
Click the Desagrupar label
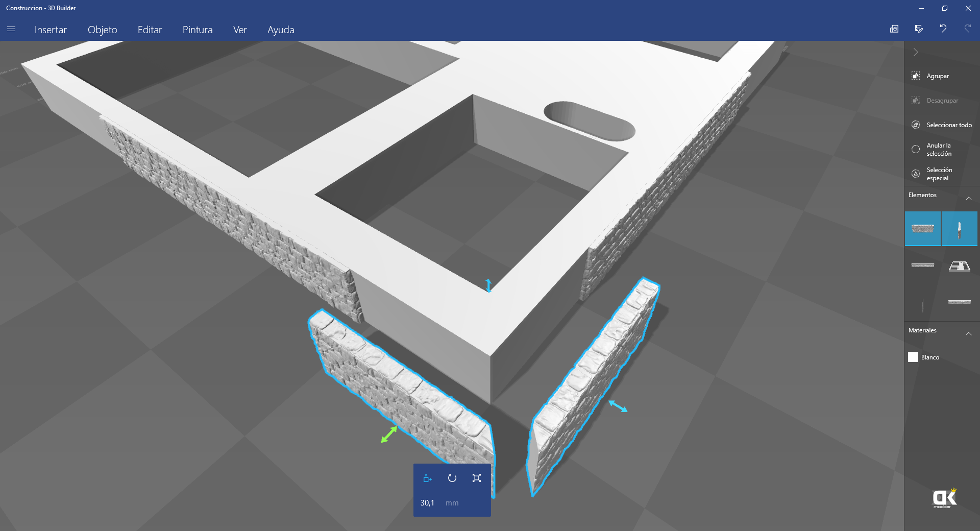[x=942, y=101]
